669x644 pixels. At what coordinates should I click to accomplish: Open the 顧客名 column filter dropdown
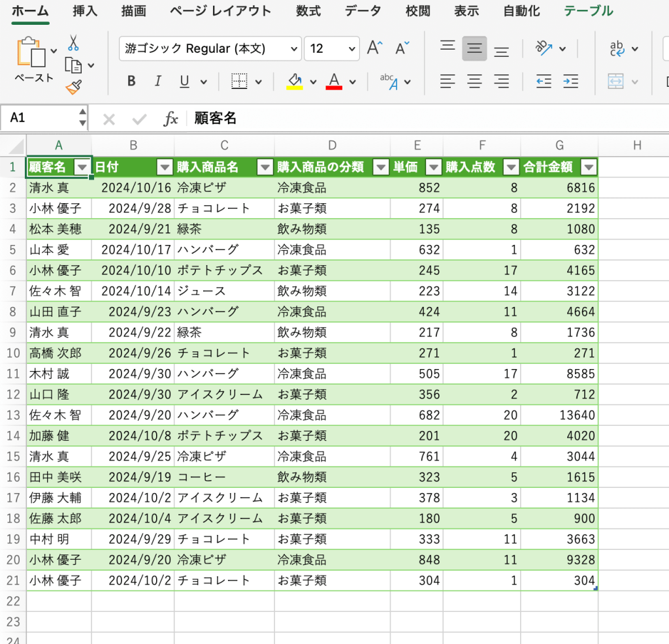(x=82, y=168)
